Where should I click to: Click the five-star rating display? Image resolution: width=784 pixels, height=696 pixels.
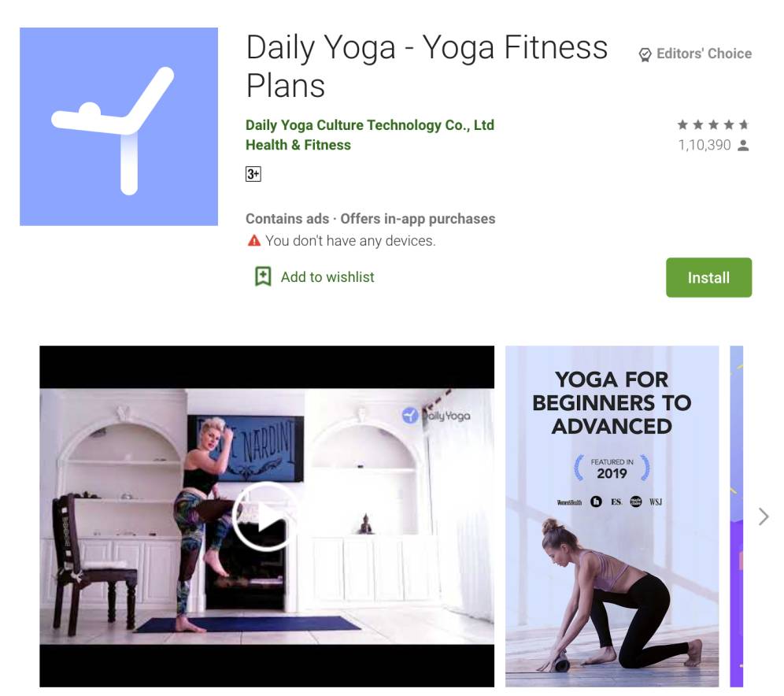pos(713,124)
